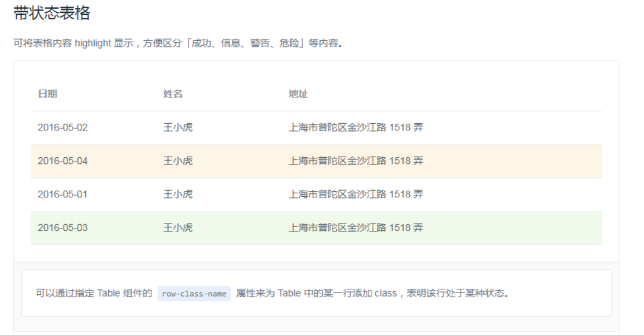This screenshot has width=644, height=335.
Task: Select the date cell 2016-05-03
Action: click(63, 228)
